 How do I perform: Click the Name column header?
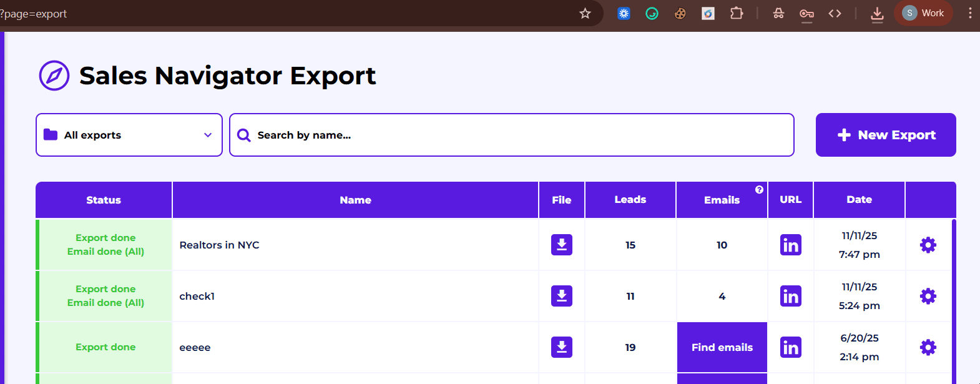[x=356, y=200]
